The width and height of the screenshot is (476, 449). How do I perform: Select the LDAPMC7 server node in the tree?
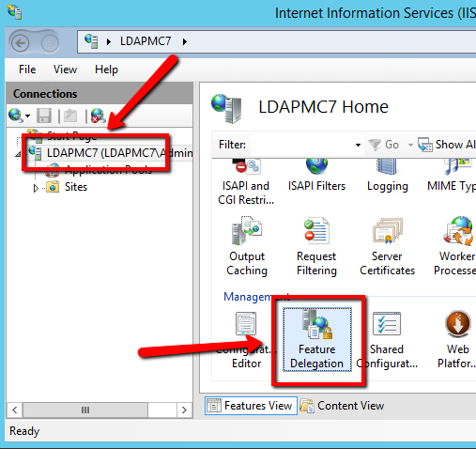tap(110, 153)
